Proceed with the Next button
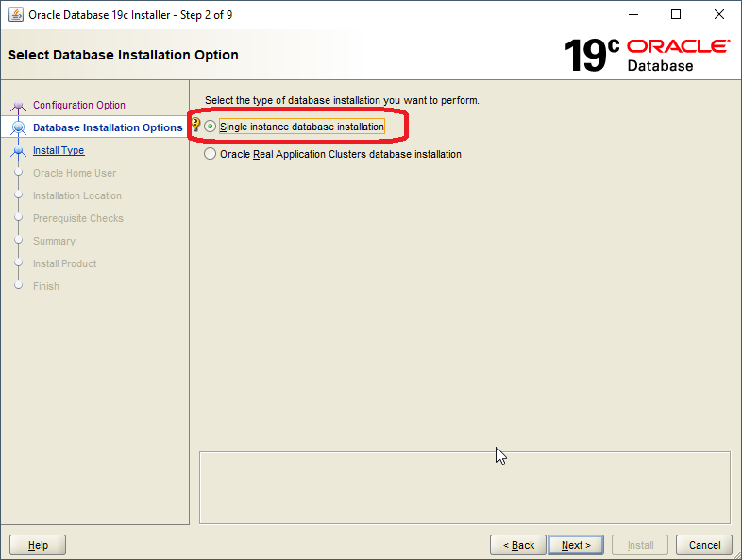 click(576, 545)
